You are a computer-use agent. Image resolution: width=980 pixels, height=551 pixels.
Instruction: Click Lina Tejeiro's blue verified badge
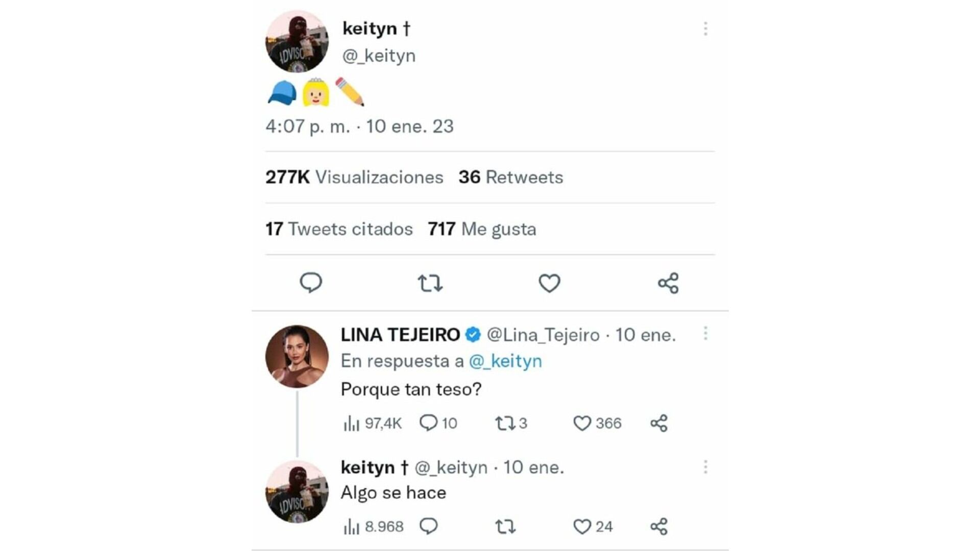[474, 335]
